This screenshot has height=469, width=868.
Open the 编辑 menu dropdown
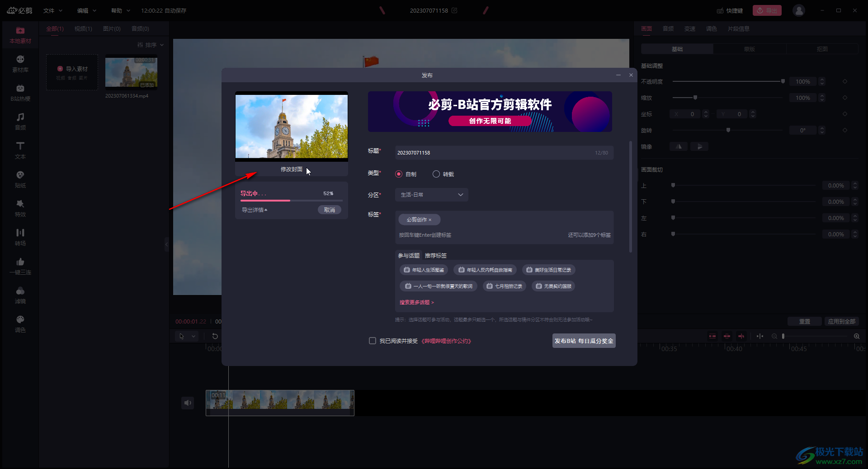[x=87, y=10]
